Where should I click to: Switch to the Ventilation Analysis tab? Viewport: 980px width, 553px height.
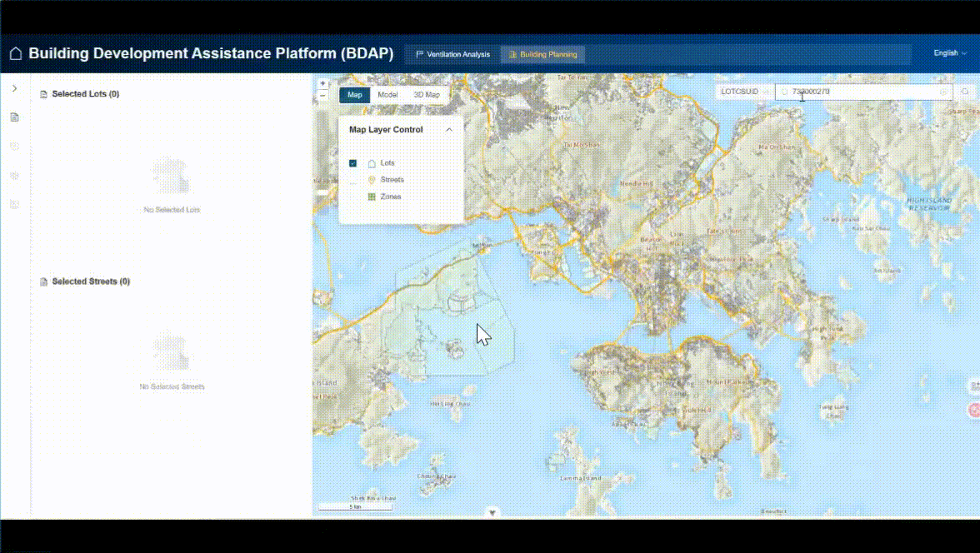click(x=452, y=54)
